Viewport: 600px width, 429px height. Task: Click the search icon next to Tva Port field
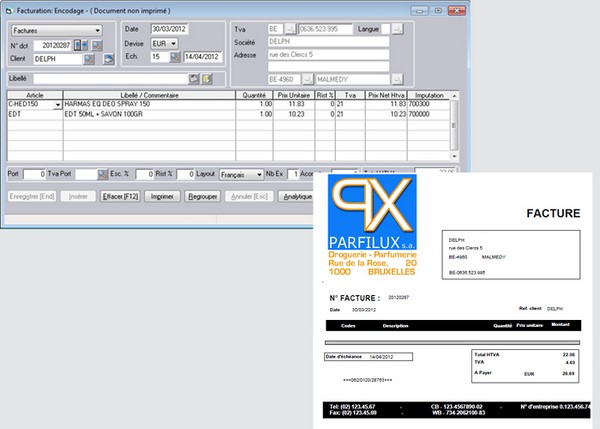(103, 175)
